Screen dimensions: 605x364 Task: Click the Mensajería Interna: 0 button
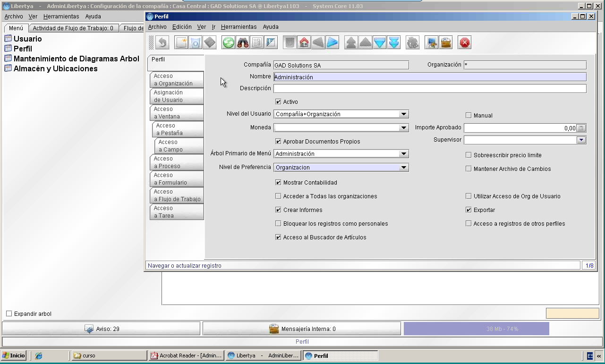click(x=302, y=329)
